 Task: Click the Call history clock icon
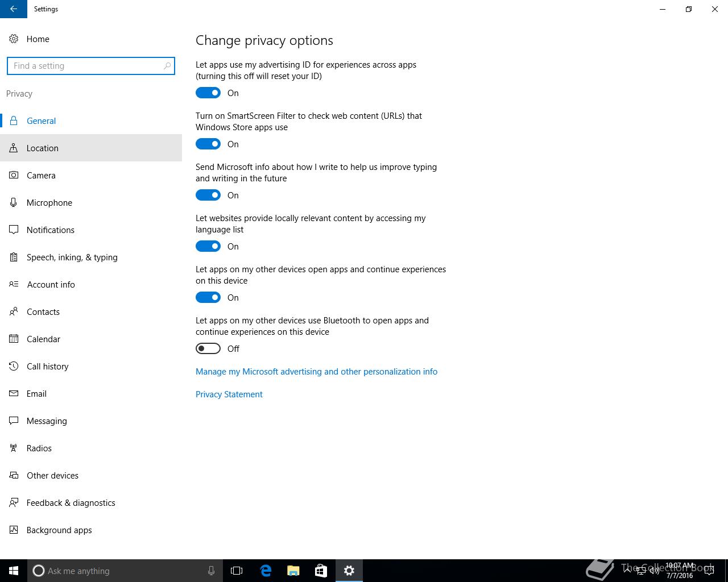click(x=14, y=366)
